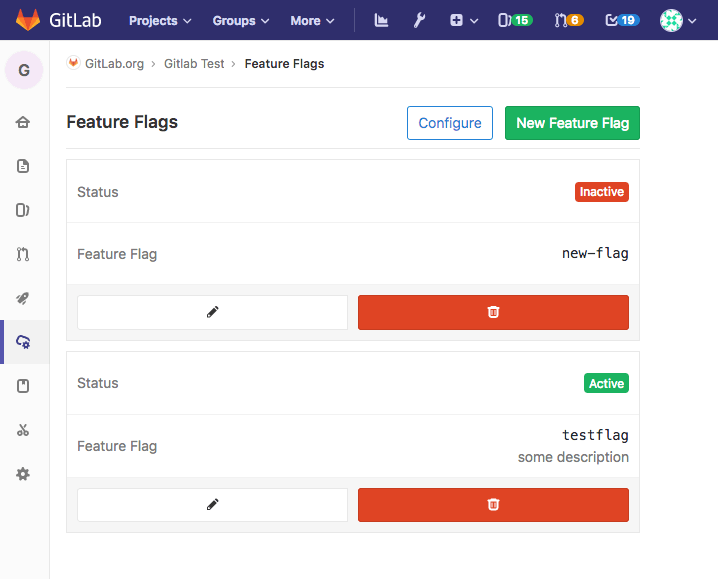
Task: Open the Wiki book icon in sidebar
Action: [x=23, y=386]
